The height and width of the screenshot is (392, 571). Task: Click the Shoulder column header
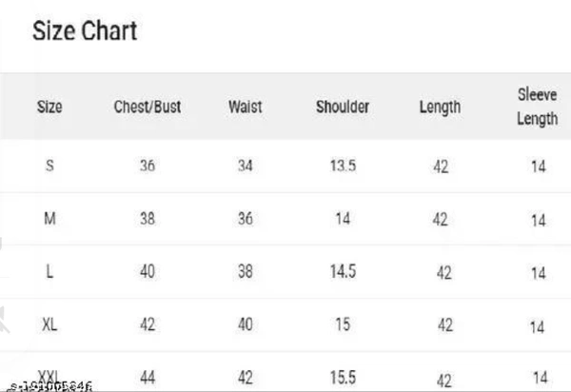pyautogui.click(x=343, y=107)
